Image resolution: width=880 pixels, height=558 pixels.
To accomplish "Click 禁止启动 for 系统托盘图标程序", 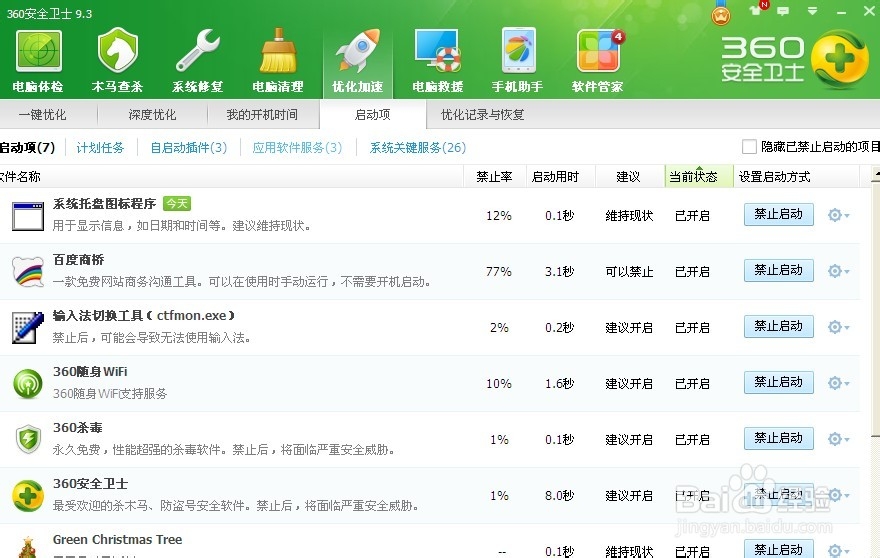I will click(778, 214).
